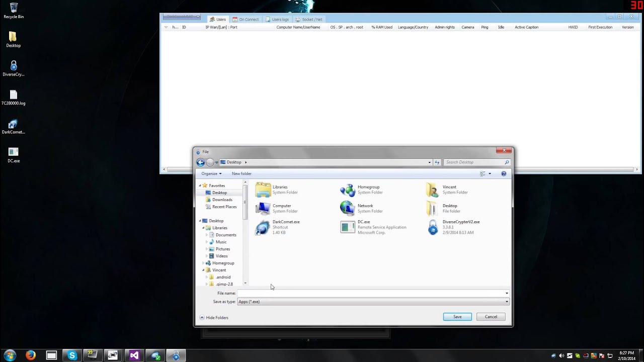This screenshot has width=644, height=362.
Task: Go back using the dialog's Back arrow
Action: 201,162
